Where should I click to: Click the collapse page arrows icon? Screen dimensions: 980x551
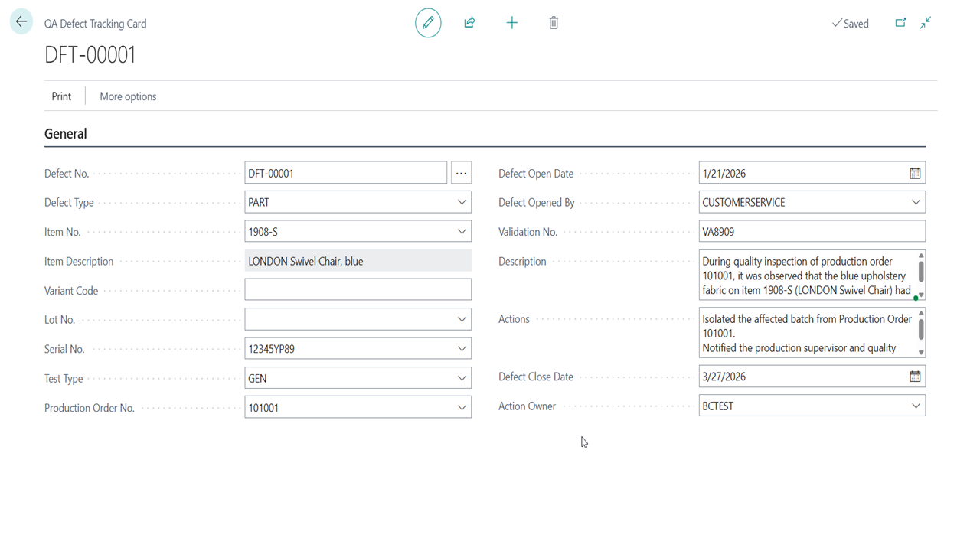(926, 23)
